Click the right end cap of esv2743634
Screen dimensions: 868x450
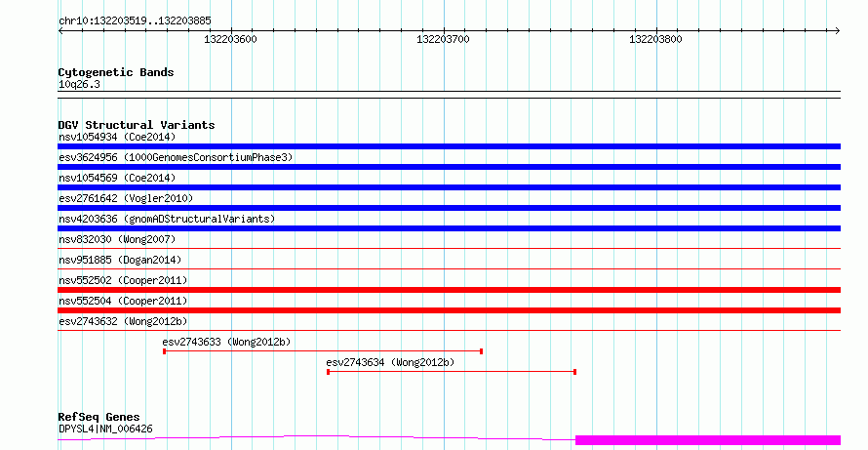[x=575, y=372]
